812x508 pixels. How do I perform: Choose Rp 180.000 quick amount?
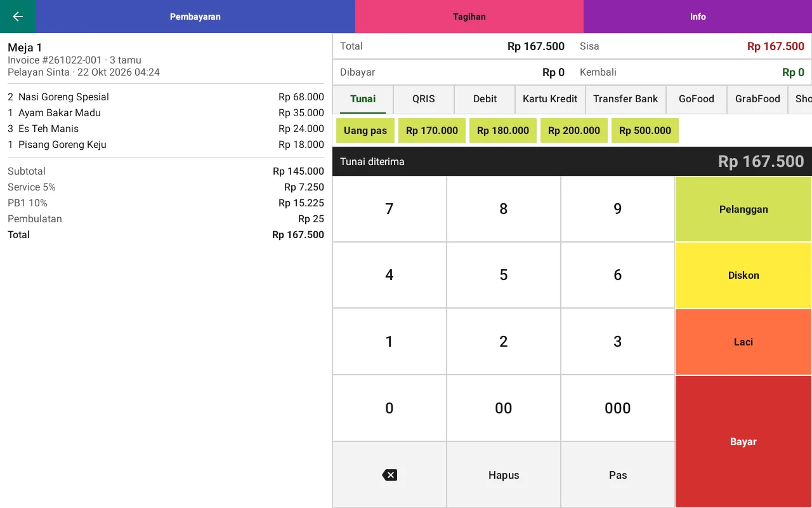(x=503, y=130)
